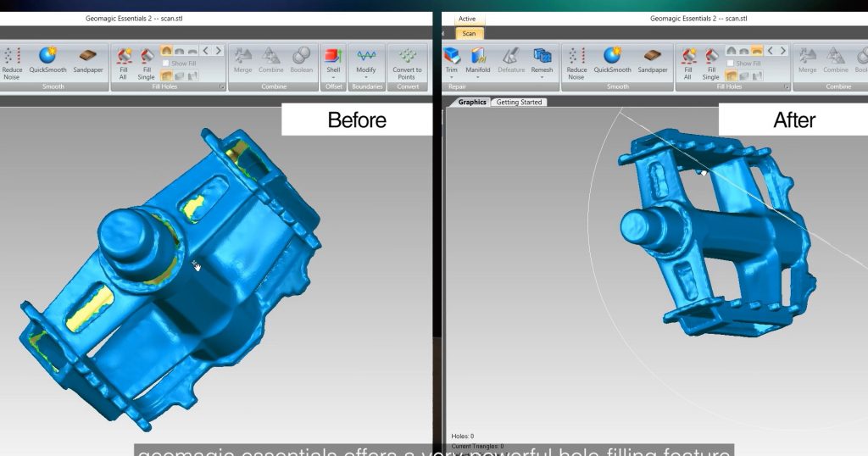The height and width of the screenshot is (456, 868).
Task: Click Reduce Noise in the After window
Action: click(x=576, y=63)
